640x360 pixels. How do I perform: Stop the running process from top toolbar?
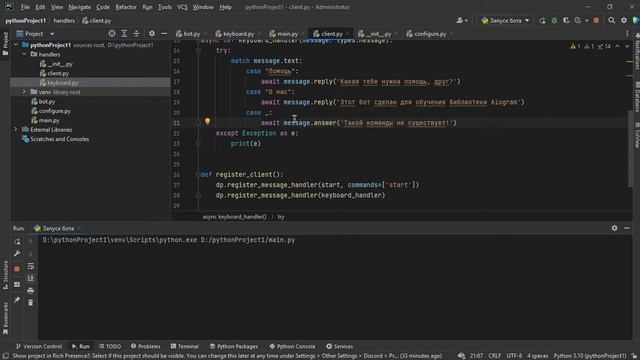596,20
